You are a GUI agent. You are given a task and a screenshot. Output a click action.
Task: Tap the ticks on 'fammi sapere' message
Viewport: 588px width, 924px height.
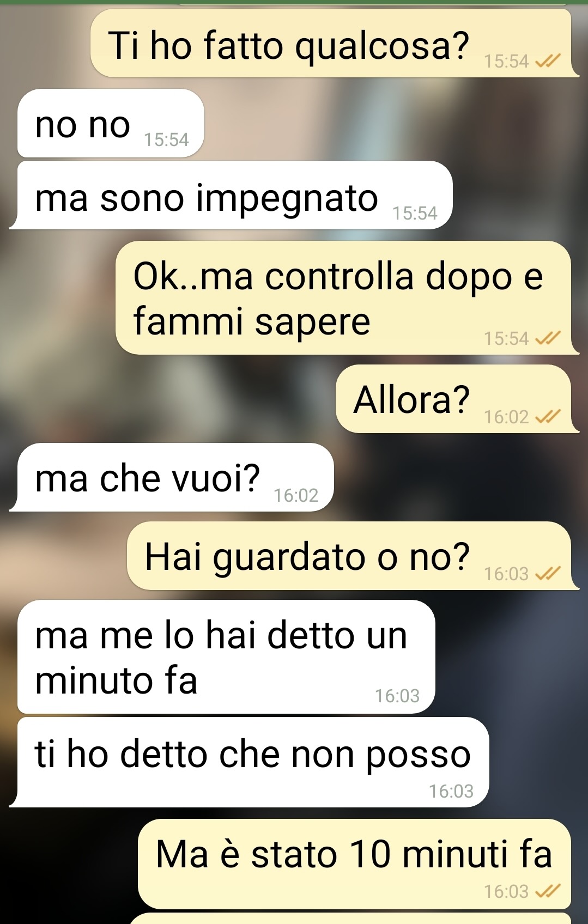[547, 339]
